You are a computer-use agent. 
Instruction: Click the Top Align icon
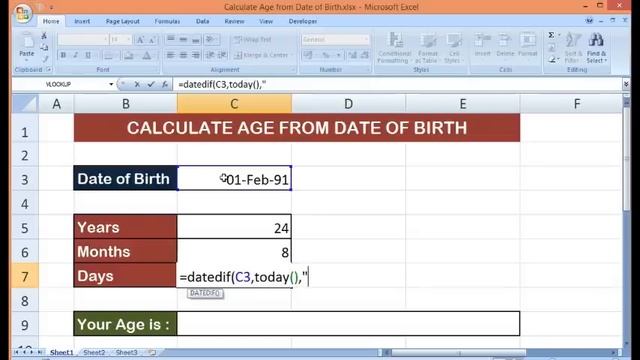171,39
